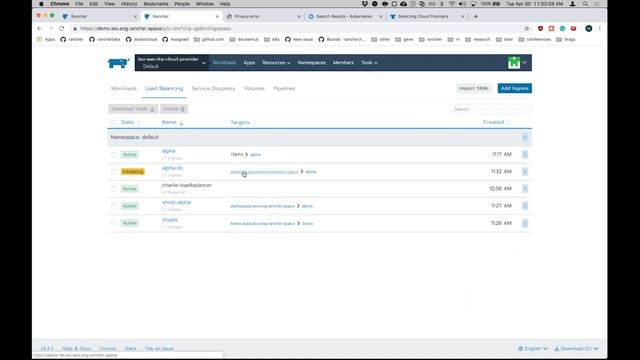The height and width of the screenshot is (360, 640).
Task: Sort the table by State
Action: (x=130, y=122)
